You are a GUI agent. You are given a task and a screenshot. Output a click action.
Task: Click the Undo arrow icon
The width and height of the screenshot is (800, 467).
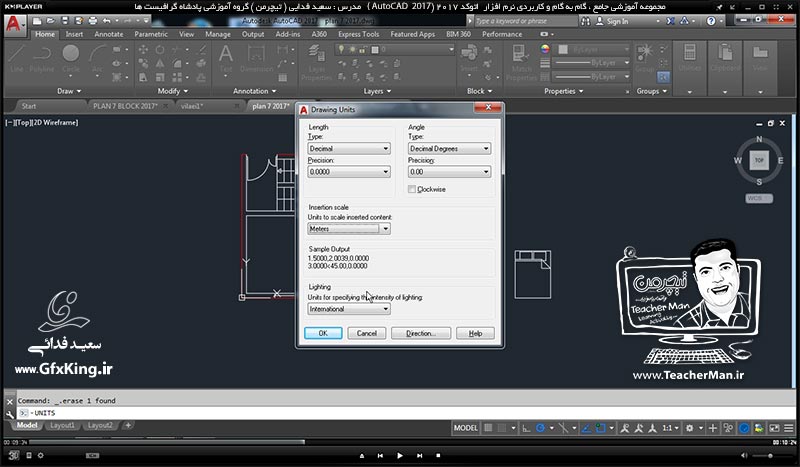pyautogui.click(x=106, y=21)
